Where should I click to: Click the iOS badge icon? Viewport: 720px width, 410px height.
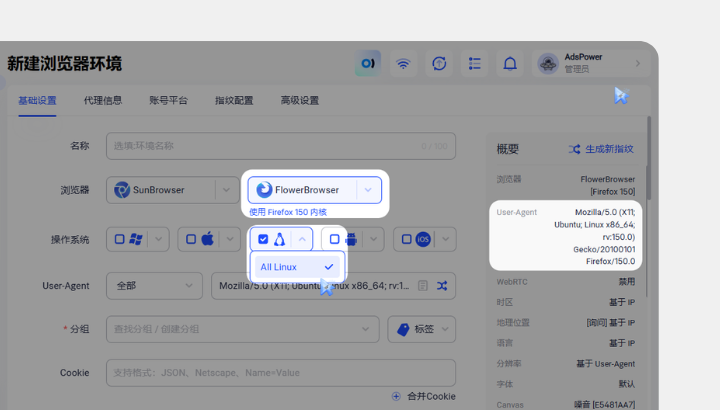click(x=423, y=239)
